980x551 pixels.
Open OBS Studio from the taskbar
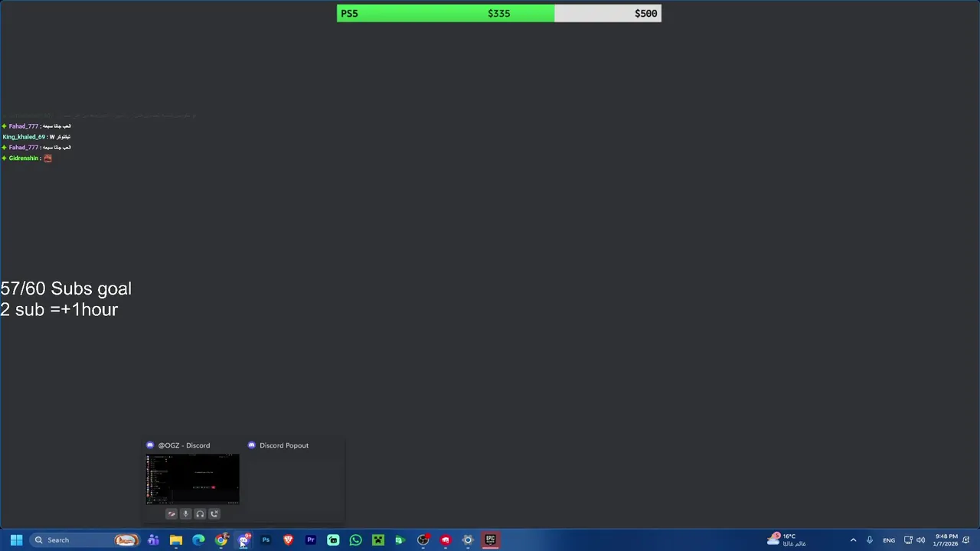tap(423, 540)
